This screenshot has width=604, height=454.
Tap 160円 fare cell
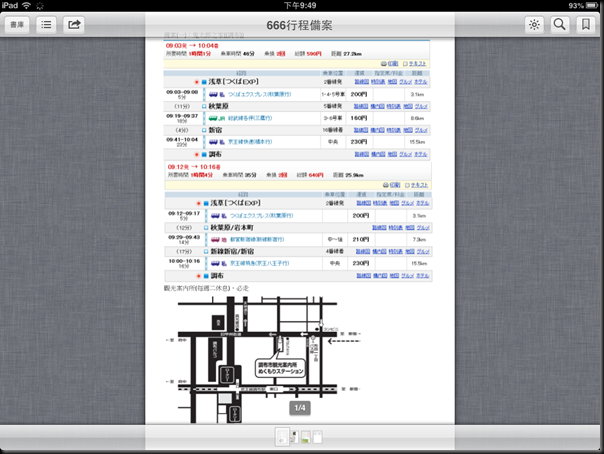(359, 118)
